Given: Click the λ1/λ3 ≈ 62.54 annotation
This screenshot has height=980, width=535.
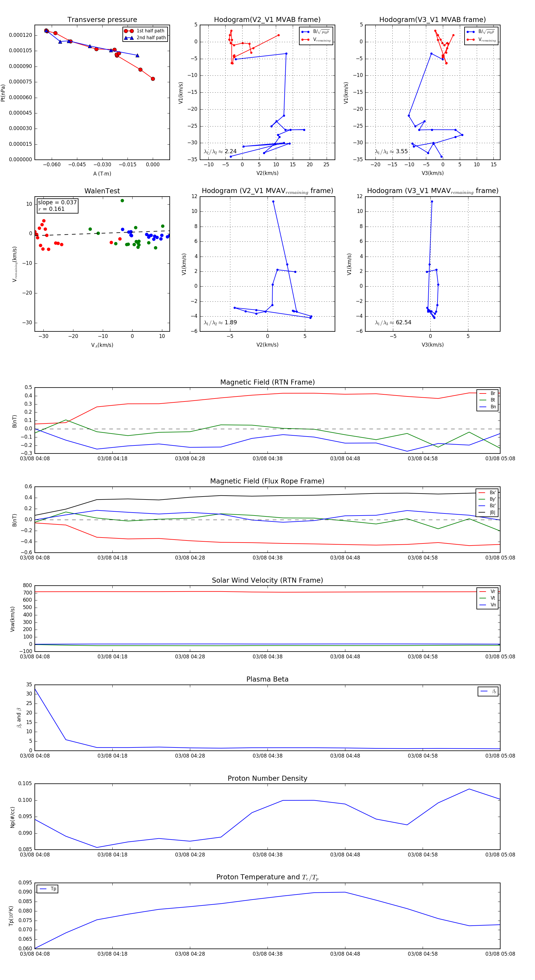Looking at the screenshot, I should [x=393, y=323].
